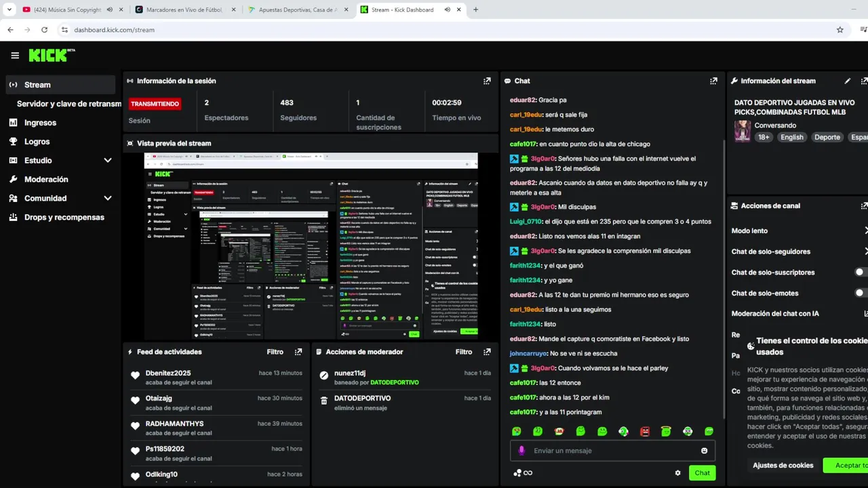868x488 pixels.
Task: Reload the Kick dashboard page
Action: tap(45, 30)
